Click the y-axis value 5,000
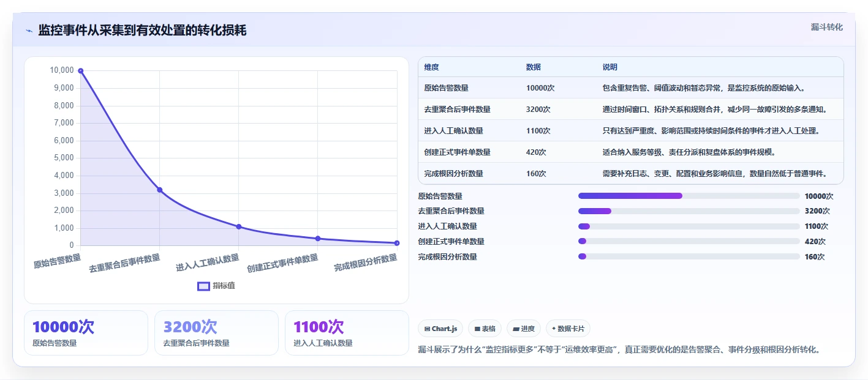 [x=64, y=158]
